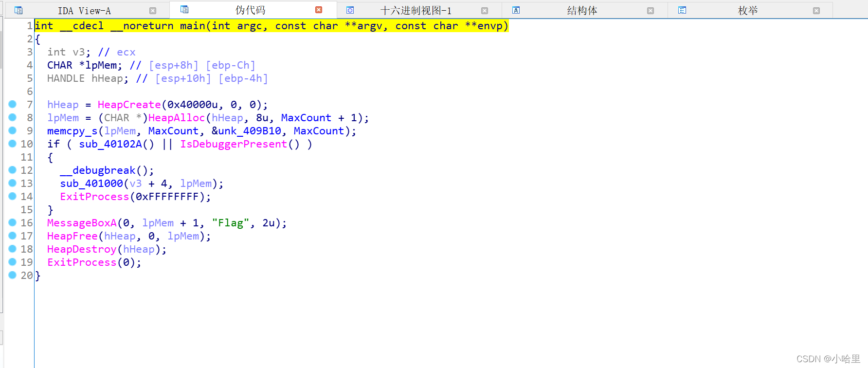Toggle breakpoint on the HeapDestroy line 18
The width and height of the screenshot is (868, 368).
13,249
